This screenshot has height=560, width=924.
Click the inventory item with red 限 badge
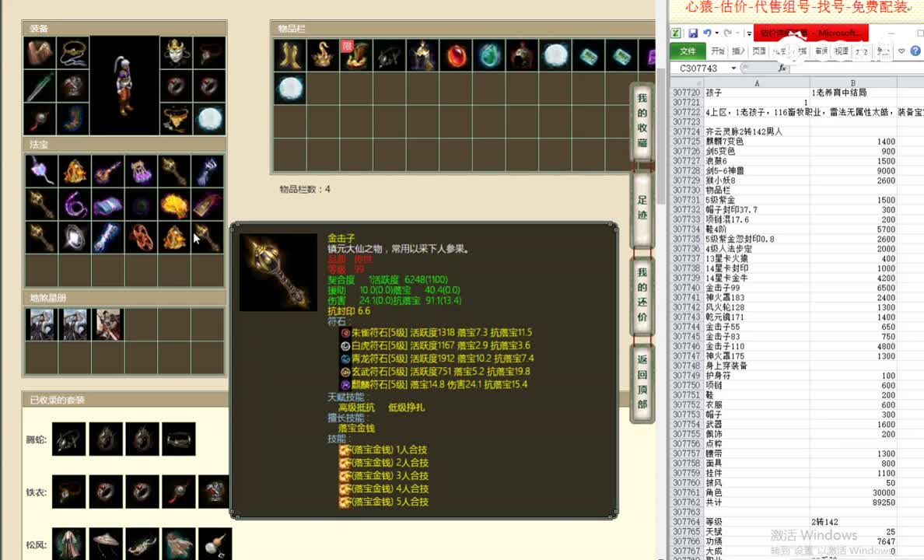(x=356, y=55)
